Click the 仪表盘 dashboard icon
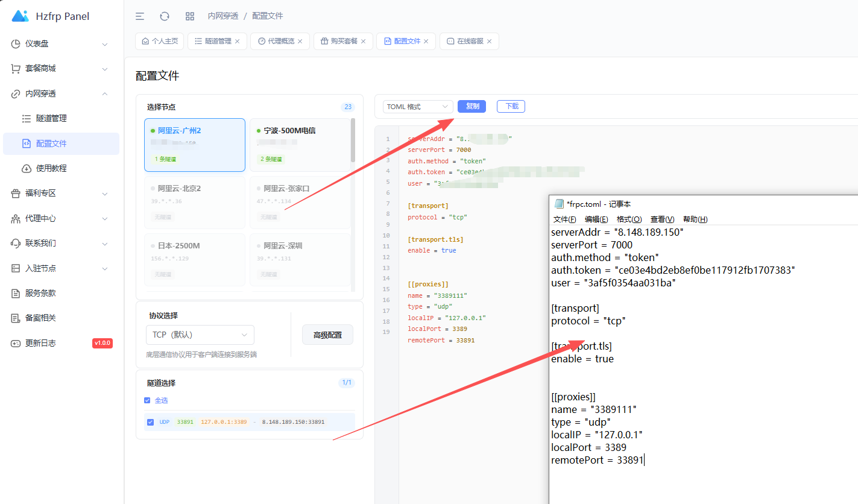Viewport: 858px width, 504px height. pyautogui.click(x=16, y=44)
